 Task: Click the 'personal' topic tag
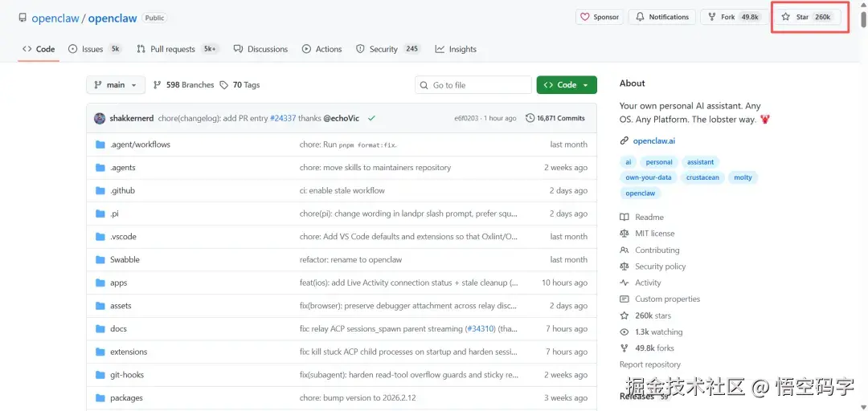point(659,162)
